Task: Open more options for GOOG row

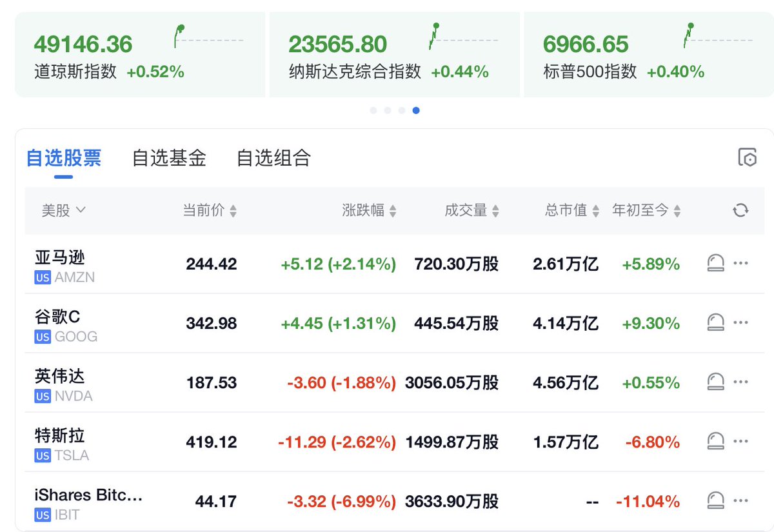Action: pyautogui.click(x=740, y=322)
